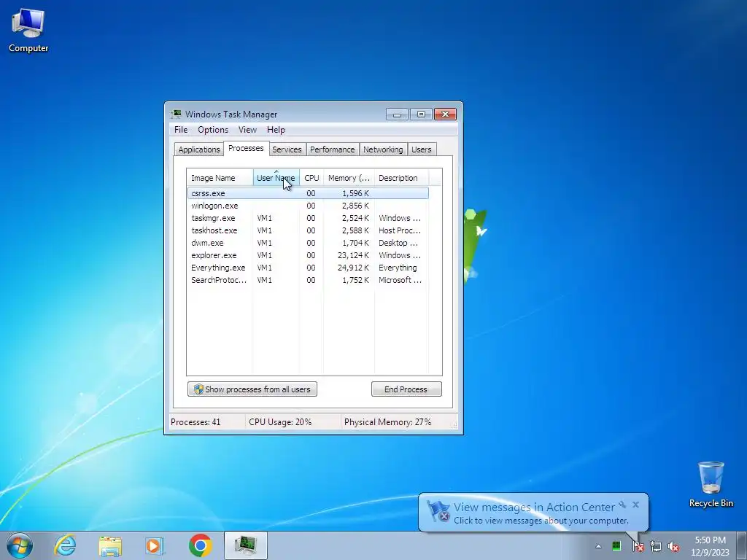
Task: Minimize the Windows Task Manager window
Action: 398,114
